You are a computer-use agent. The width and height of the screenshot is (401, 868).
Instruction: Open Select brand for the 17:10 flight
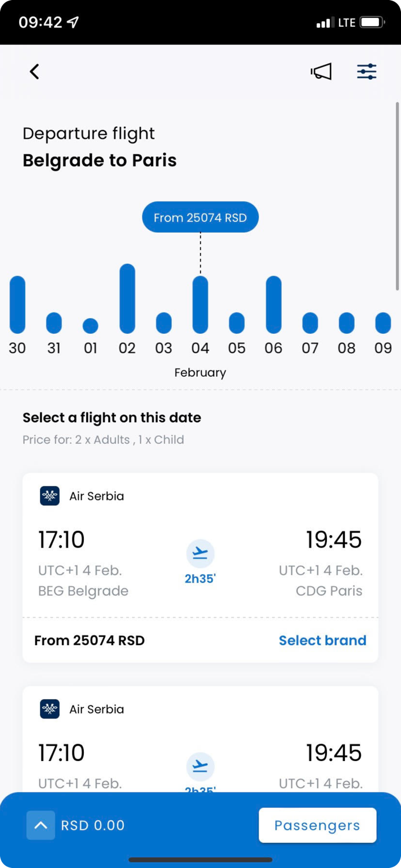pyautogui.click(x=322, y=641)
